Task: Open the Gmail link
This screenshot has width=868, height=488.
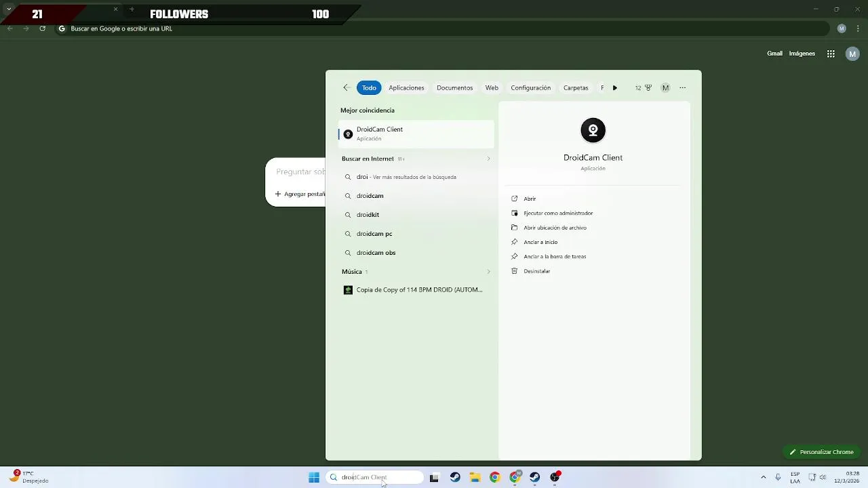Action: [x=774, y=54]
